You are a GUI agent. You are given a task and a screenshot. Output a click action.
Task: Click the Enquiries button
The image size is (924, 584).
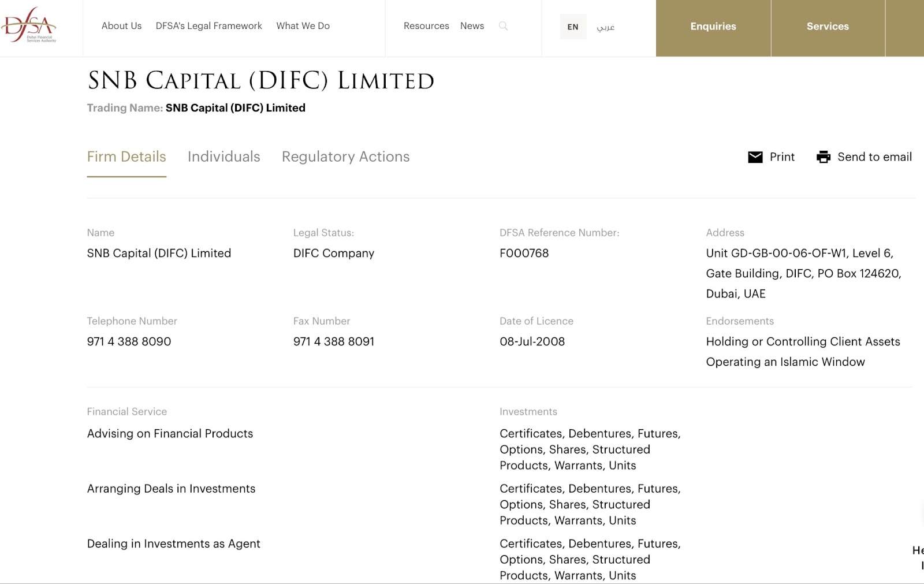click(713, 28)
